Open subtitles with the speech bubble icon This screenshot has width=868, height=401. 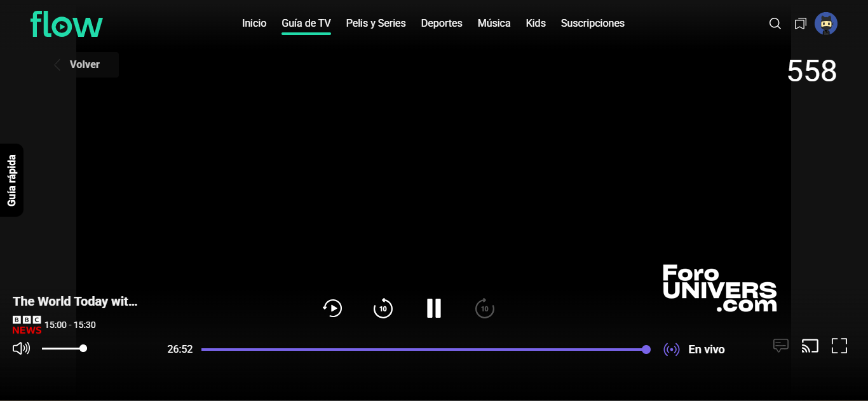[780, 345]
